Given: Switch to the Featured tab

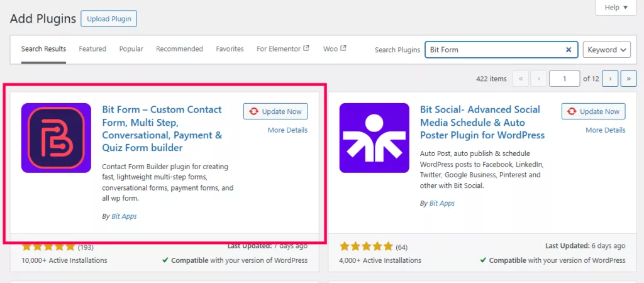Looking at the screenshot, I should pos(92,49).
